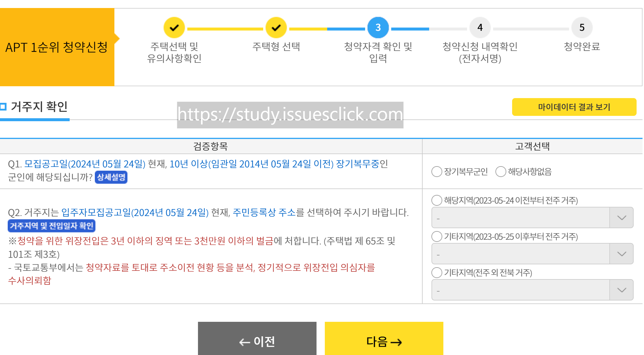Open dropdown under 기타지역 2023-05-25 이후 option
644x355 pixels.
click(x=532, y=254)
